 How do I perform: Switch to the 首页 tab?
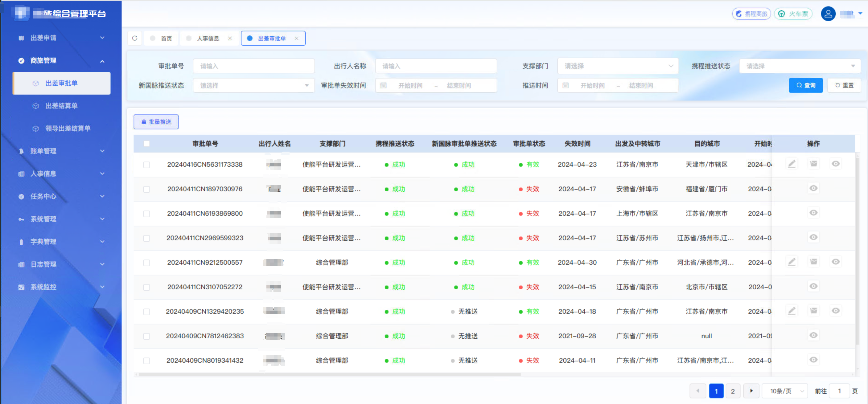pos(161,38)
